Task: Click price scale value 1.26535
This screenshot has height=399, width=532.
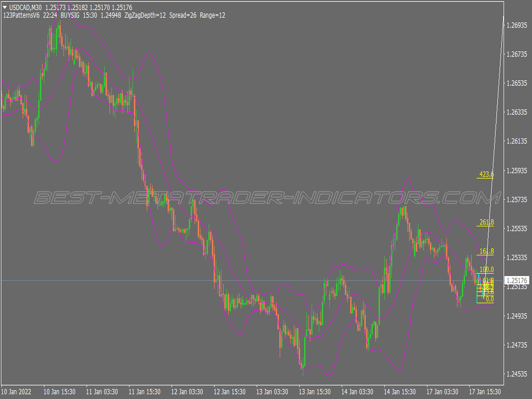Action: click(517, 83)
